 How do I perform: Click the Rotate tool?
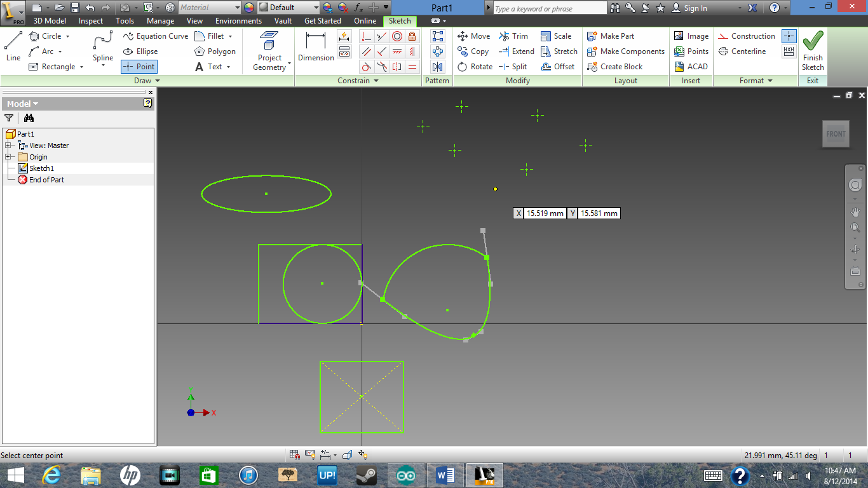475,67
